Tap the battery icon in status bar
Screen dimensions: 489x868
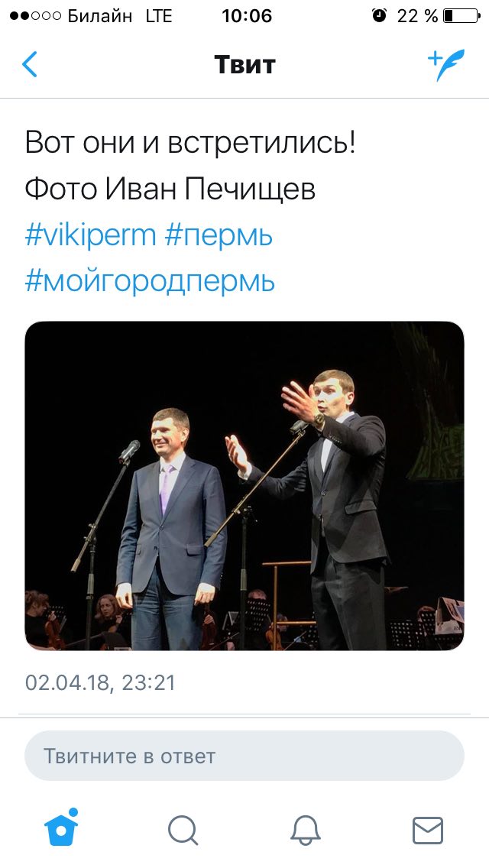[x=459, y=15]
